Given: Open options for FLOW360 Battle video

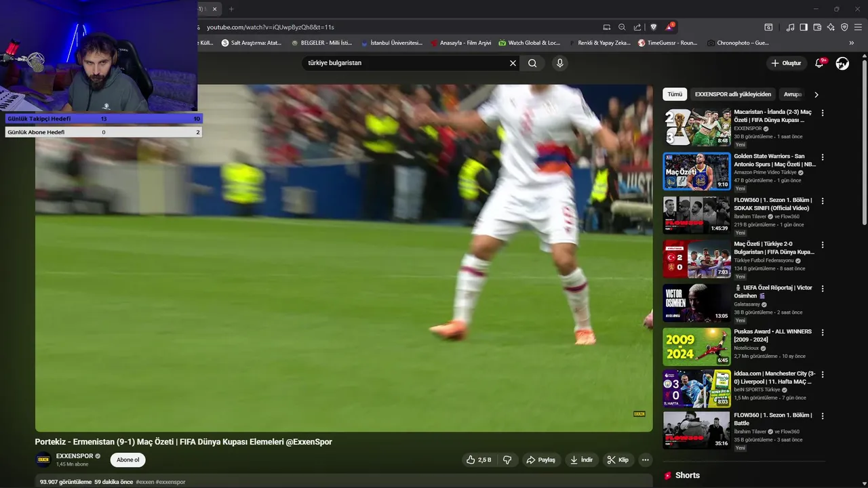Looking at the screenshot, I should (x=823, y=416).
